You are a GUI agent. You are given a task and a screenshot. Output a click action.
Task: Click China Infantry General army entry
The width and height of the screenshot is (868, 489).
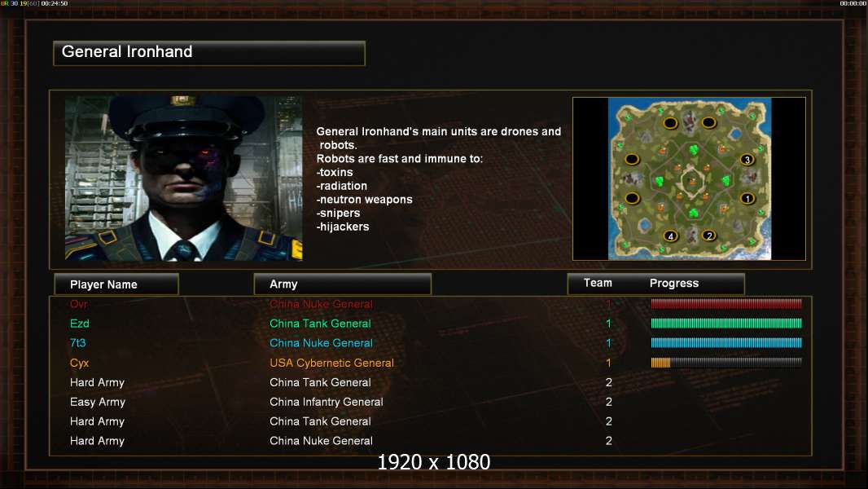click(x=326, y=402)
